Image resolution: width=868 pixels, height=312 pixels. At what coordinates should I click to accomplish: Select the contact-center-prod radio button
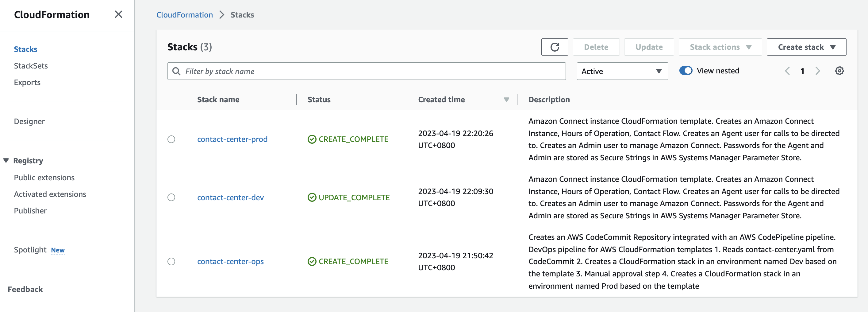[171, 139]
